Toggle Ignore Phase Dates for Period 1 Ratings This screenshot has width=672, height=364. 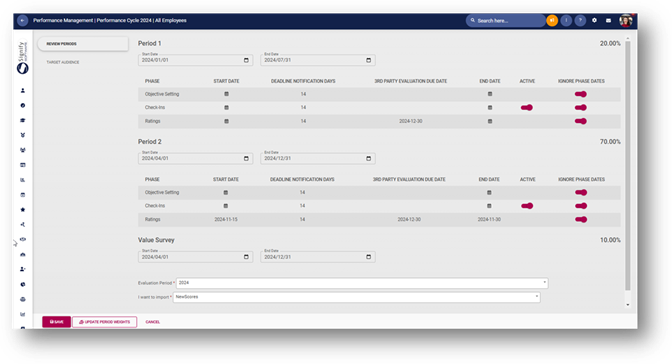(581, 121)
